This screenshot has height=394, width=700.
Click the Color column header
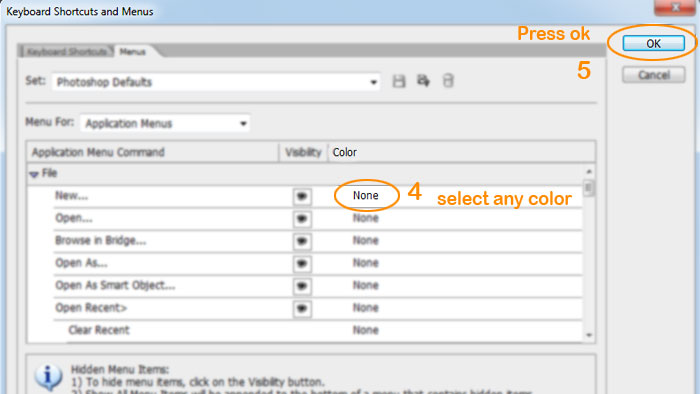(462, 152)
